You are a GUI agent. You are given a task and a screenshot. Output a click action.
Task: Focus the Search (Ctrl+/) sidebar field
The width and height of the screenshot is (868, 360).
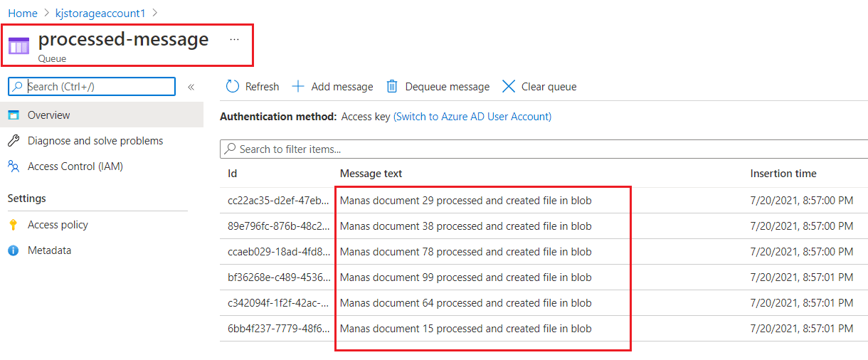click(92, 87)
